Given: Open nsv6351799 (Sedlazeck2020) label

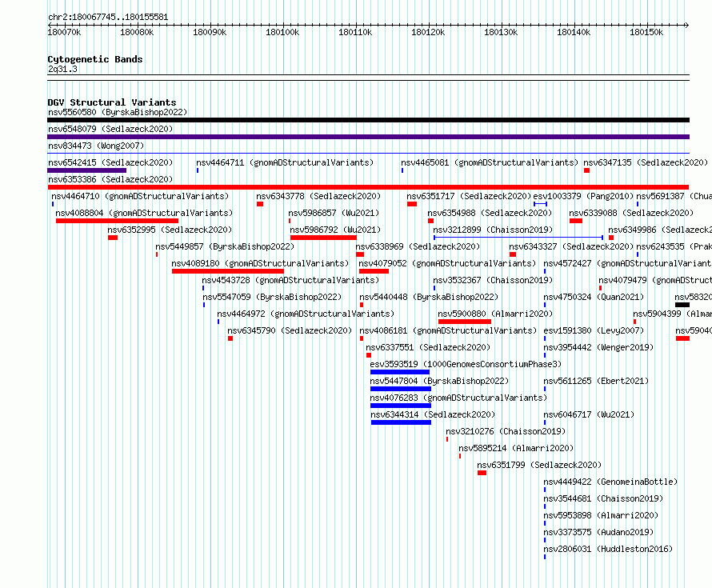Looking at the screenshot, I should (539, 465).
